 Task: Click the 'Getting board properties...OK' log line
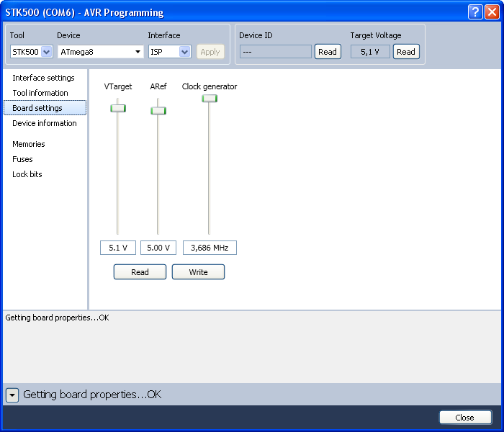[x=57, y=318]
